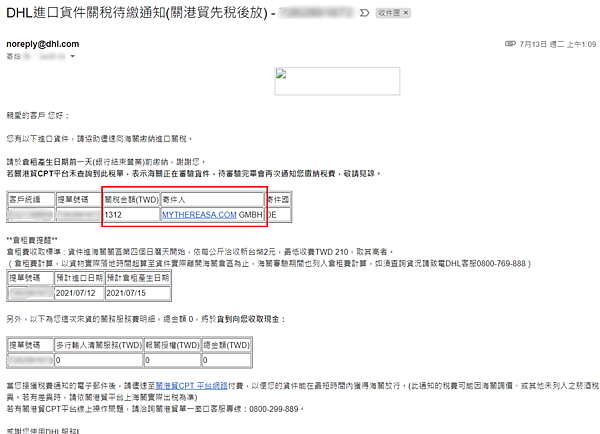Click the 收件匣 inbox label
The height and width of the screenshot is (434, 600).
click(x=388, y=13)
